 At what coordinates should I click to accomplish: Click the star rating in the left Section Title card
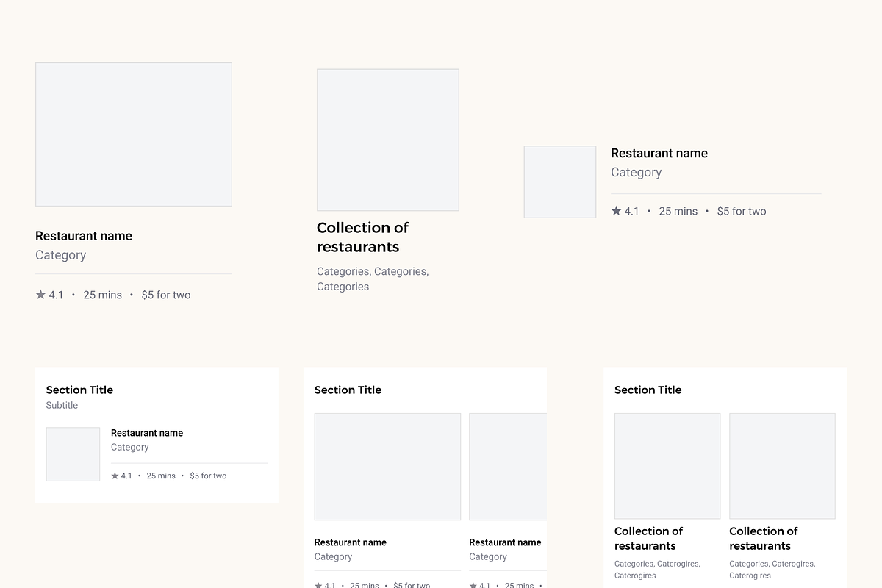pos(115,476)
